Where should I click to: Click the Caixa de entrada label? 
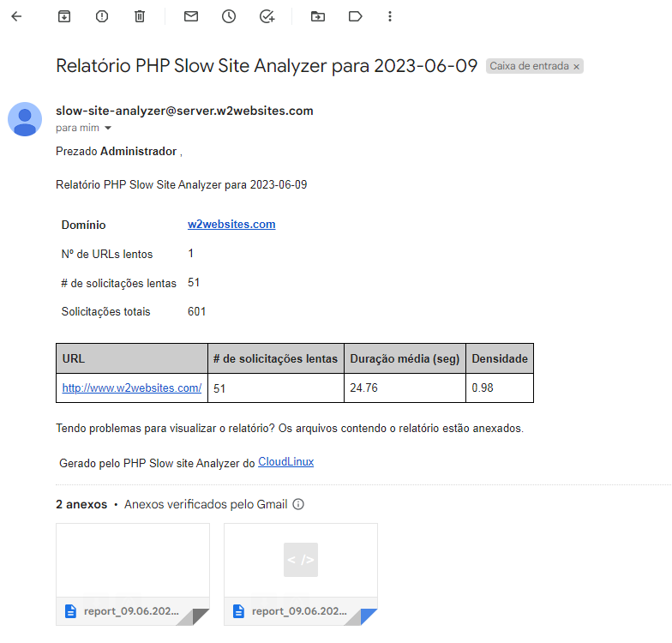tap(530, 66)
